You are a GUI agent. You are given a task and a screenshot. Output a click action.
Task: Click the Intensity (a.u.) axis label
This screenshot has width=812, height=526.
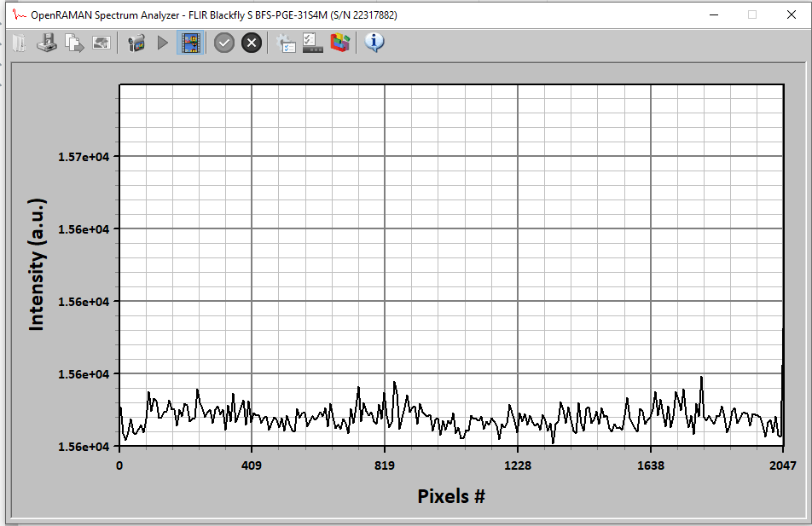37,265
